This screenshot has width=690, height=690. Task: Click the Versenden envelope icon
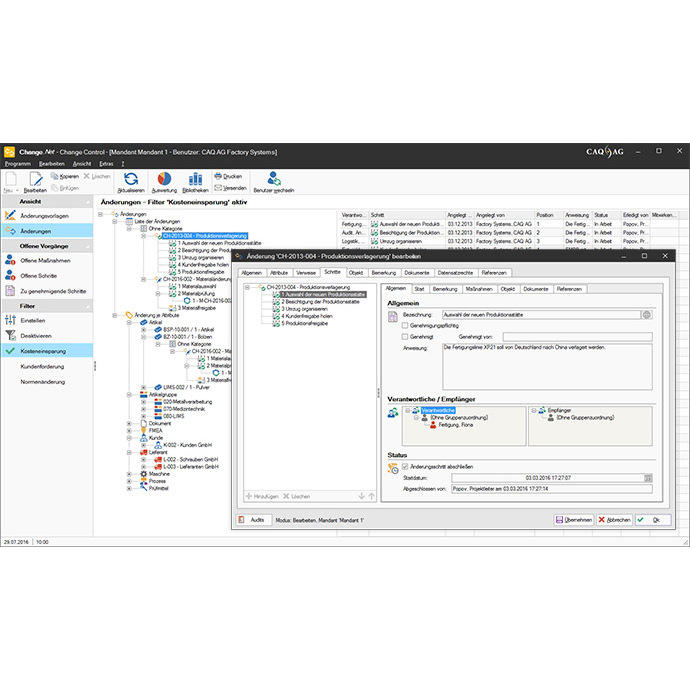(x=219, y=187)
